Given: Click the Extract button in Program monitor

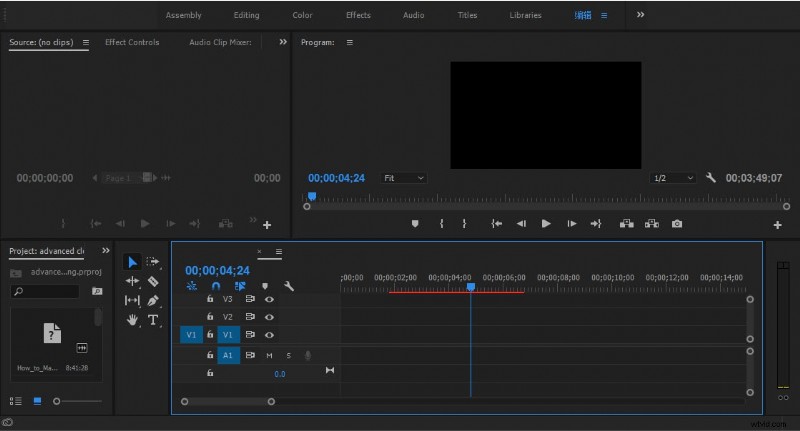Looking at the screenshot, I should [652, 223].
